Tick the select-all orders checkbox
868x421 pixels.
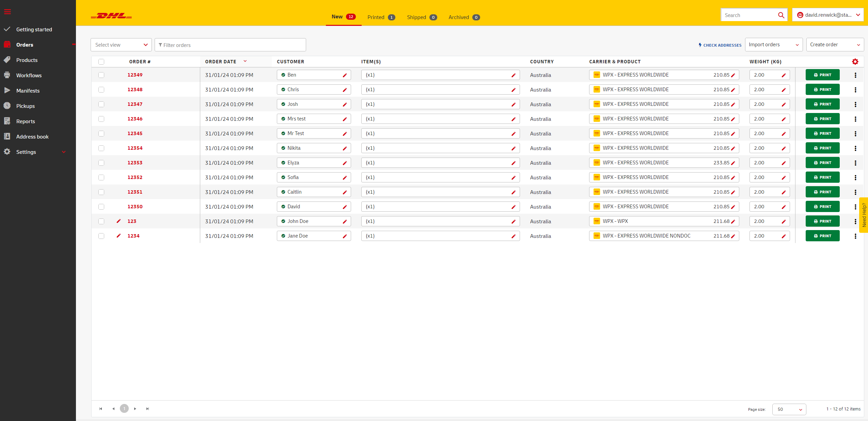point(101,62)
